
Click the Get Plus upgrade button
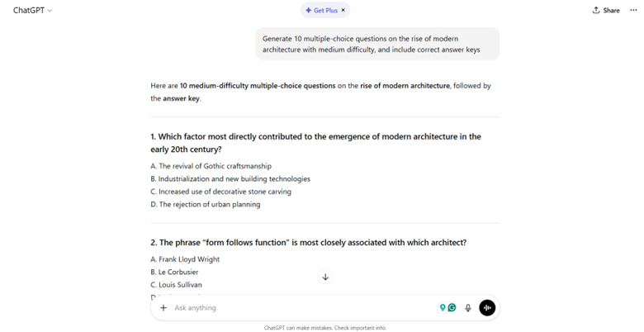[x=322, y=11]
